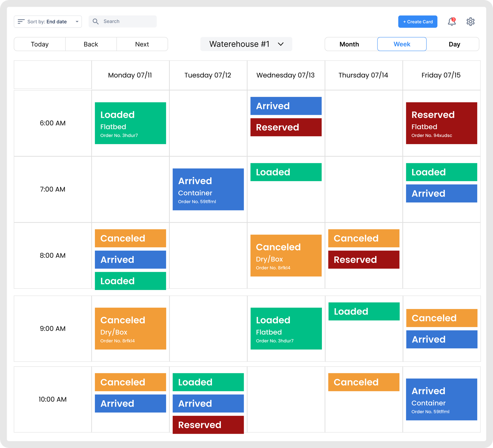This screenshot has width=493, height=448.
Task: Switch to Day view
Action: (454, 44)
